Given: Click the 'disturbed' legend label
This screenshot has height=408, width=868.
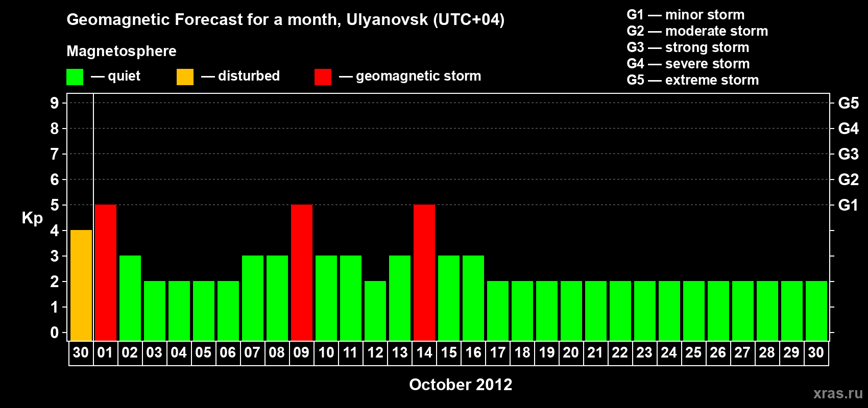Looking at the screenshot, I should (x=249, y=76).
